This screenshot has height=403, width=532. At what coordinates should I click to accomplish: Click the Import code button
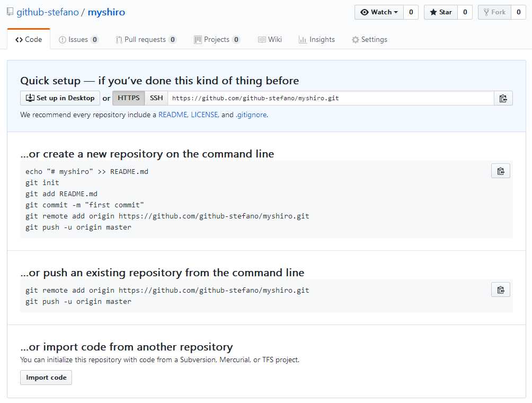46,378
